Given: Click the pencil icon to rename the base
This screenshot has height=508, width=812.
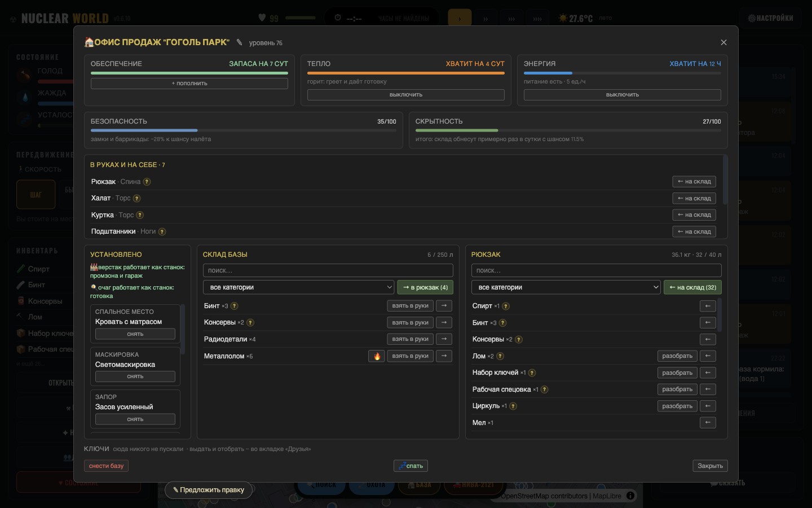Looking at the screenshot, I should (239, 42).
